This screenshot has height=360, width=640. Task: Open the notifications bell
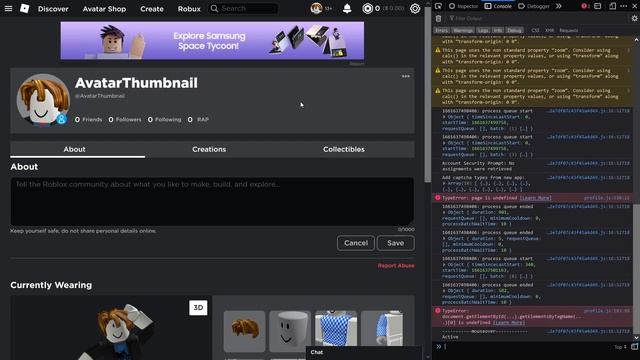click(x=347, y=8)
